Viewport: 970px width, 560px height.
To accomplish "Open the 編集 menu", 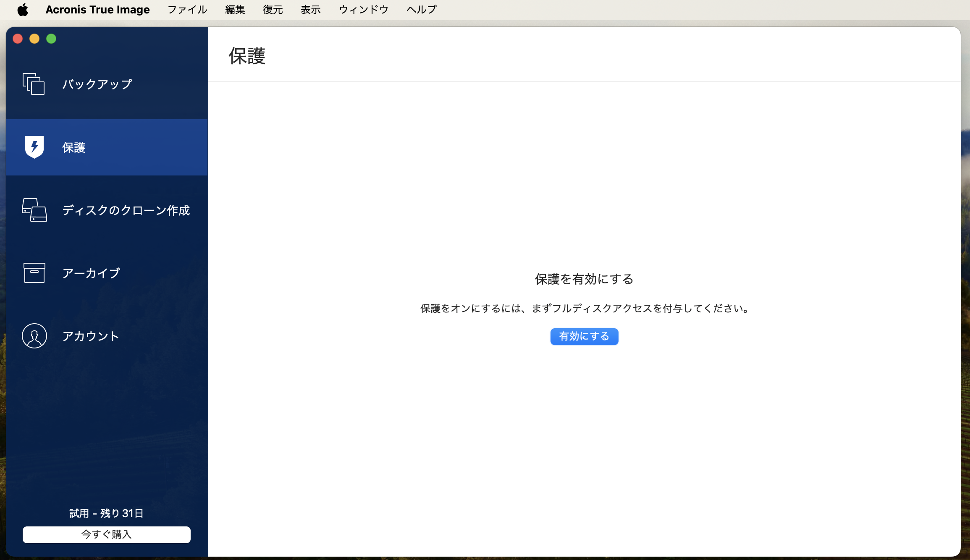I will pyautogui.click(x=235, y=10).
